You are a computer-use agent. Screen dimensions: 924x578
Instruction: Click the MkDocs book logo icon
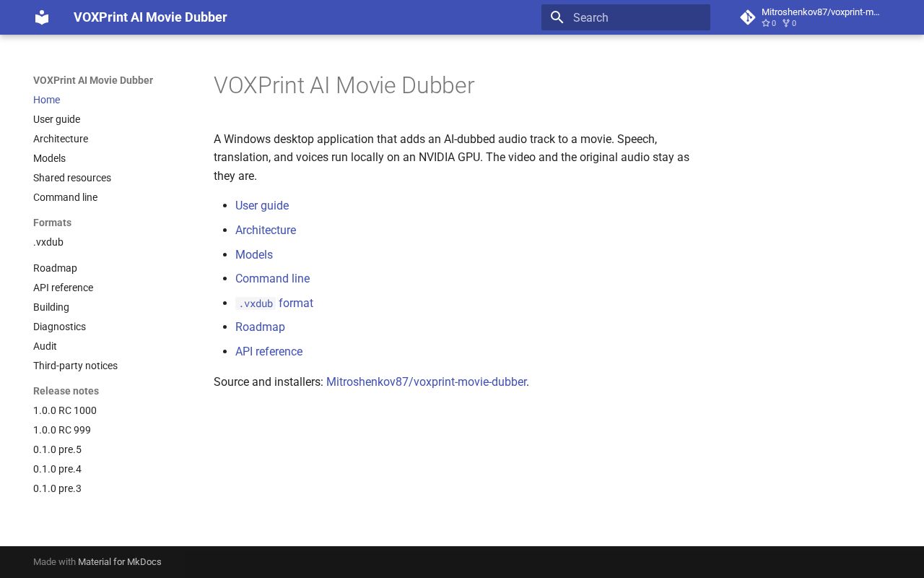click(x=42, y=17)
